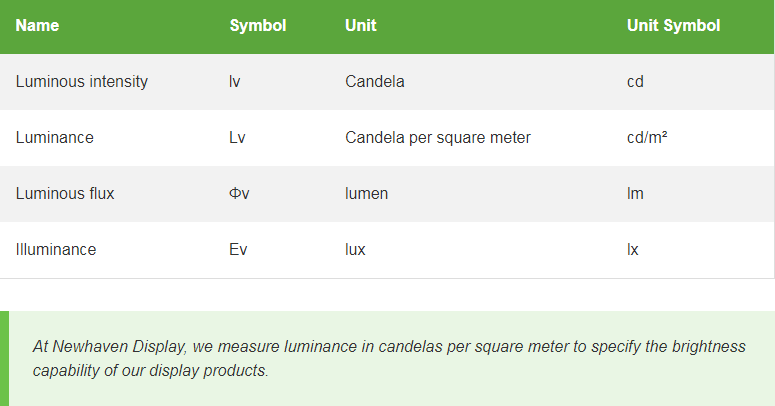Click the Iv symbol cell

[x=234, y=82]
